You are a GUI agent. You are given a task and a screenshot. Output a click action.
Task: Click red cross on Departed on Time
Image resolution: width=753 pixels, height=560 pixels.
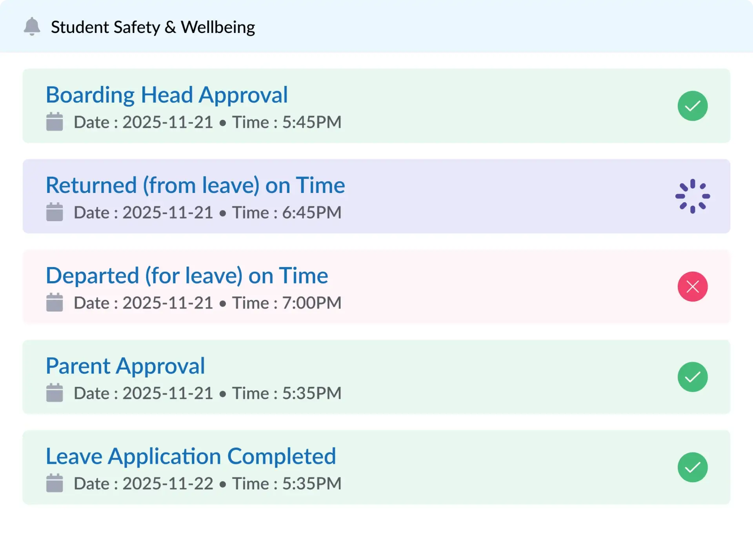pos(692,287)
